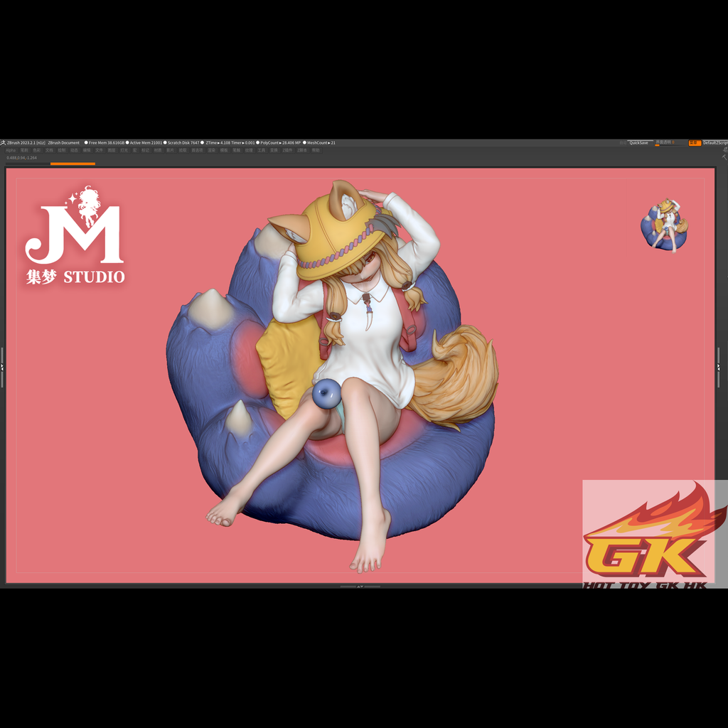Image resolution: width=728 pixels, height=728 pixels.
Task: Open the 灯光 (Light) menu
Action: (x=124, y=150)
